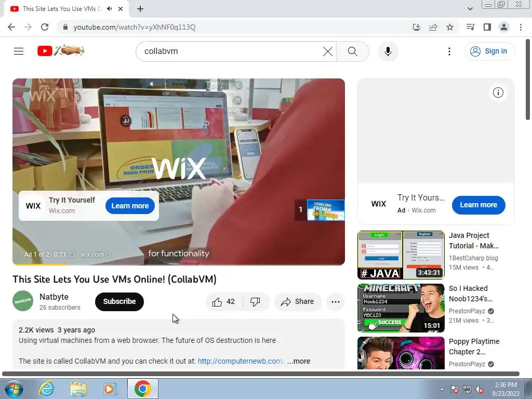Open more actions ellipsis under video
The width and height of the screenshot is (532, 399).
tap(336, 302)
